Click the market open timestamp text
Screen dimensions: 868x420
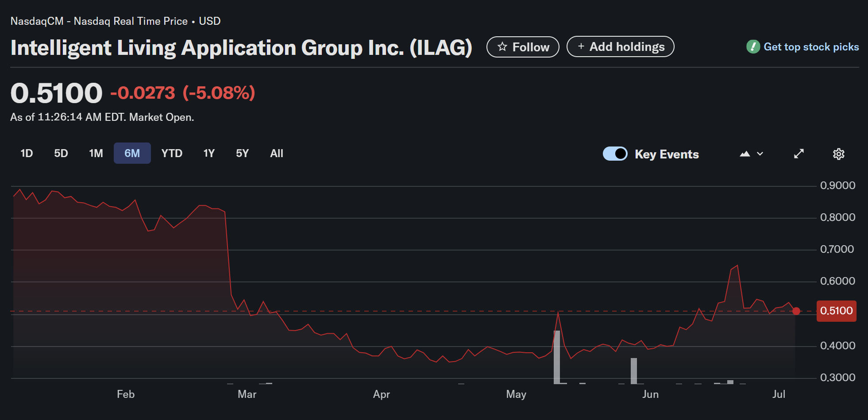coord(102,117)
